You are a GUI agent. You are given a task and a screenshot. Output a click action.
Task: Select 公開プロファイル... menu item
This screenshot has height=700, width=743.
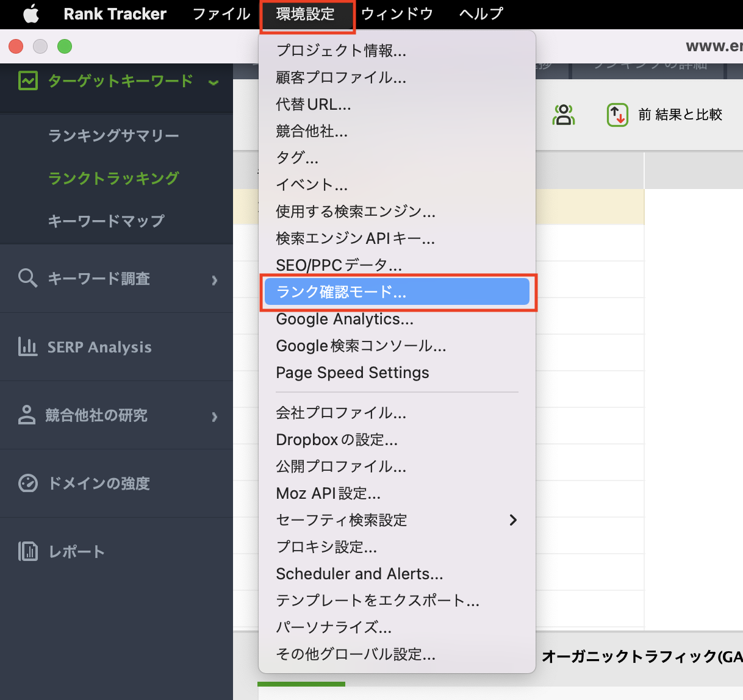397,466
